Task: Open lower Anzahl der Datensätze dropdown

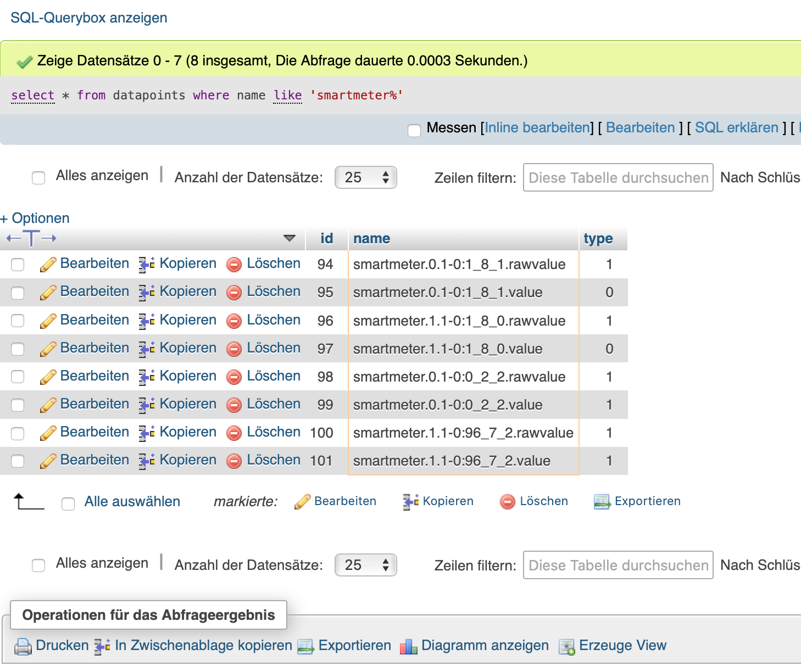Action: (x=366, y=565)
